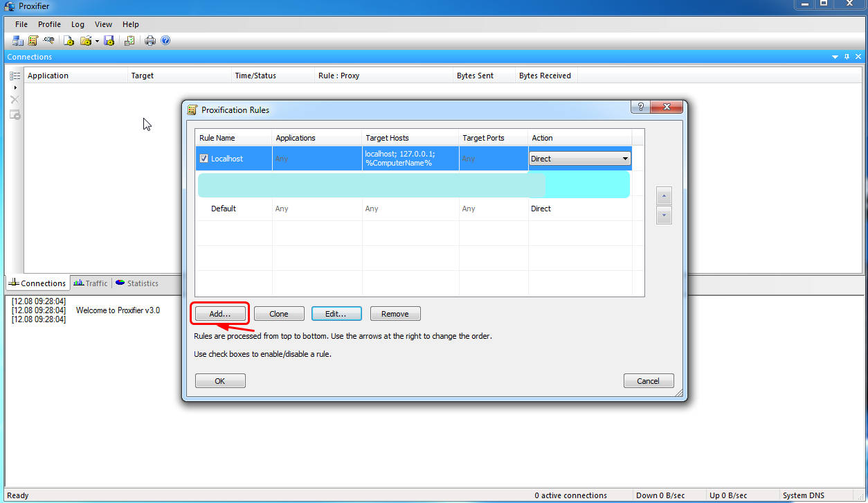The width and height of the screenshot is (868, 503).
Task: Move rule up with the up arrow
Action: tap(664, 196)
